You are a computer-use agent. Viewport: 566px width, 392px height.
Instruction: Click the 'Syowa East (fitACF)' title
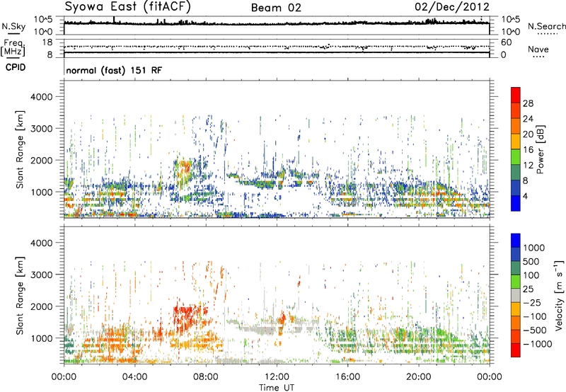[x=128, y=6]
